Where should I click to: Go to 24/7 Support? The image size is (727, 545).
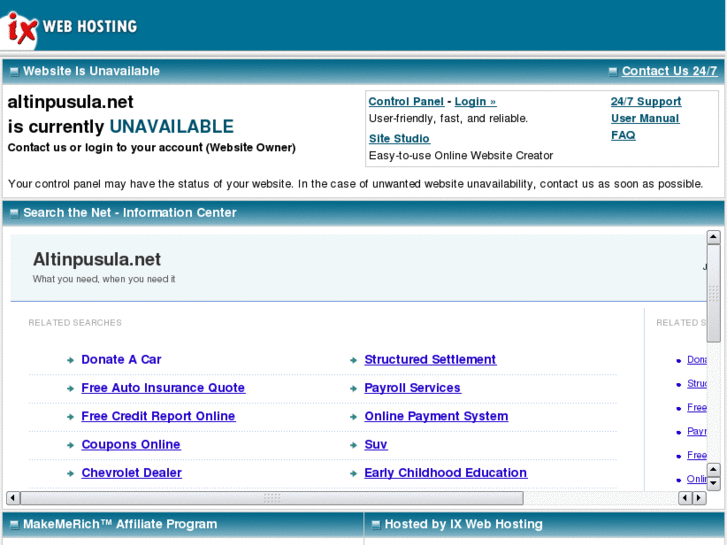tap(646, 102)
